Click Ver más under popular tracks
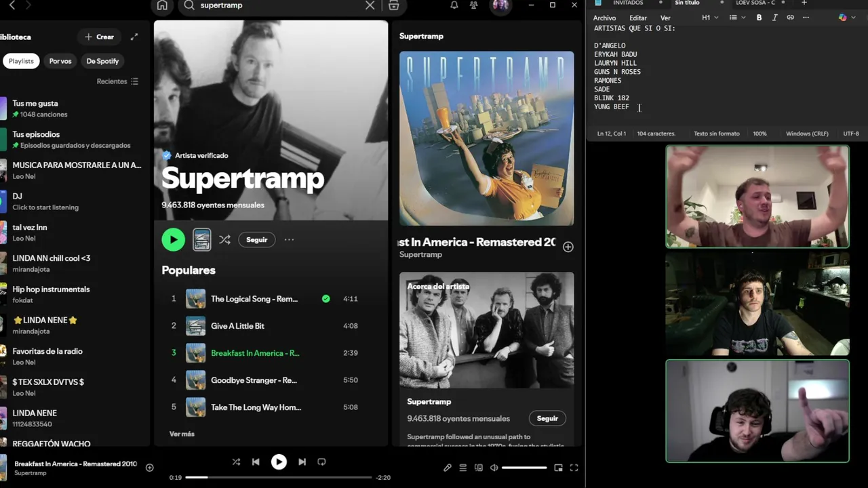Viewport: 868px width, 488px height. point(182,434)
